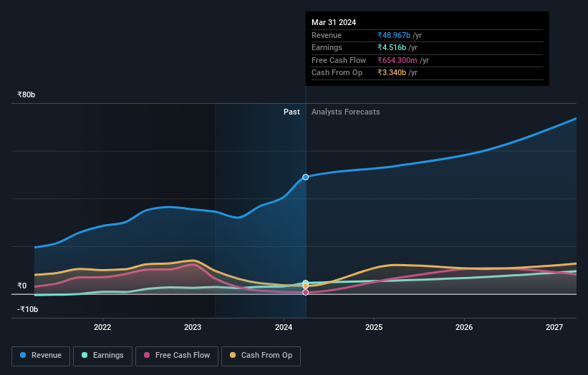Click the Mar 31 2024 tooltip date
This screenshot has height=375, width=588.
[x=334, y=22]
